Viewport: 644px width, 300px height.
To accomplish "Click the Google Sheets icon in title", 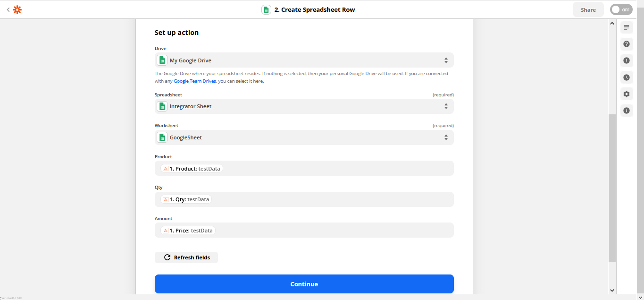I will point(266,9).
